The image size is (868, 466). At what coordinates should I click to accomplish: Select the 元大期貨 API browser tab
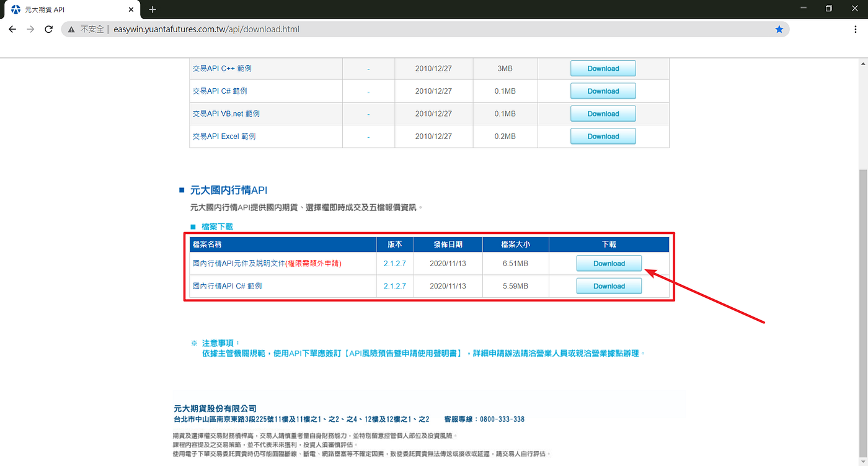[71, 10]
